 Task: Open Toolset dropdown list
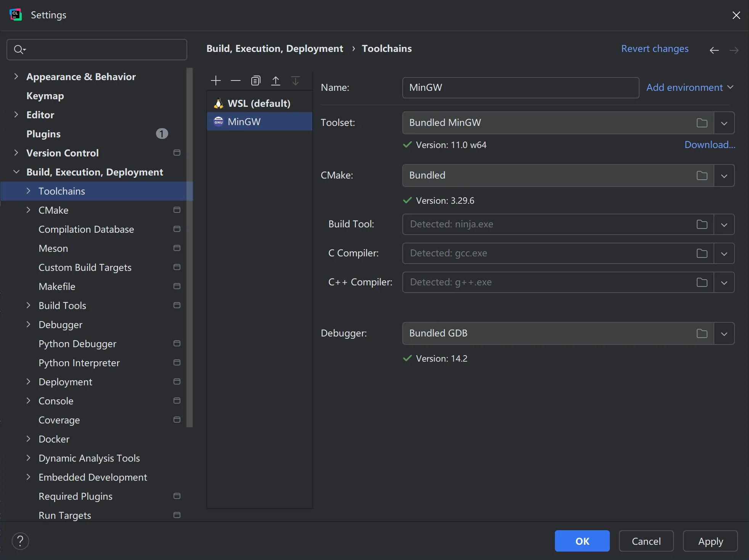point(724,123)
